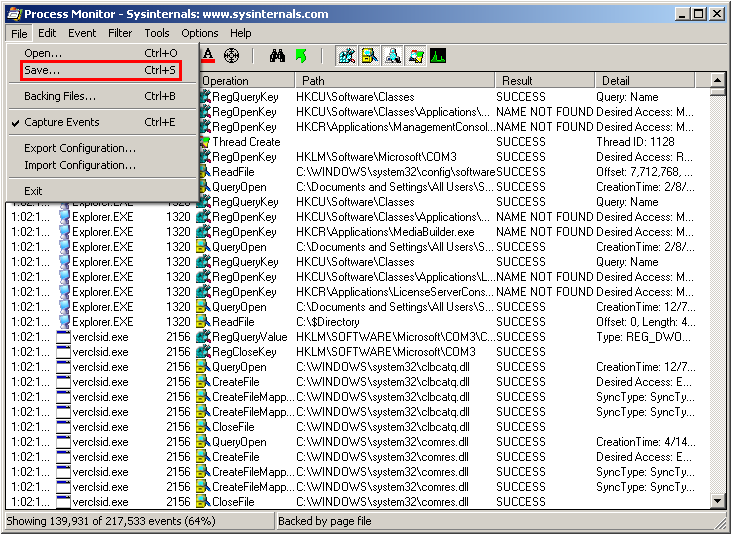Click Export Configuration... menu entry

coord(80,148)
